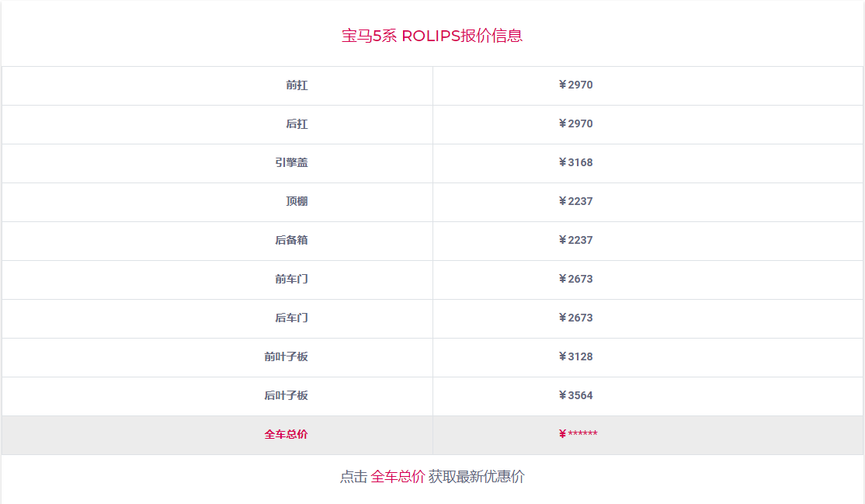The image size is (865, 504).
Task: Click the masked total price ¥******
Action: point(578,434)
